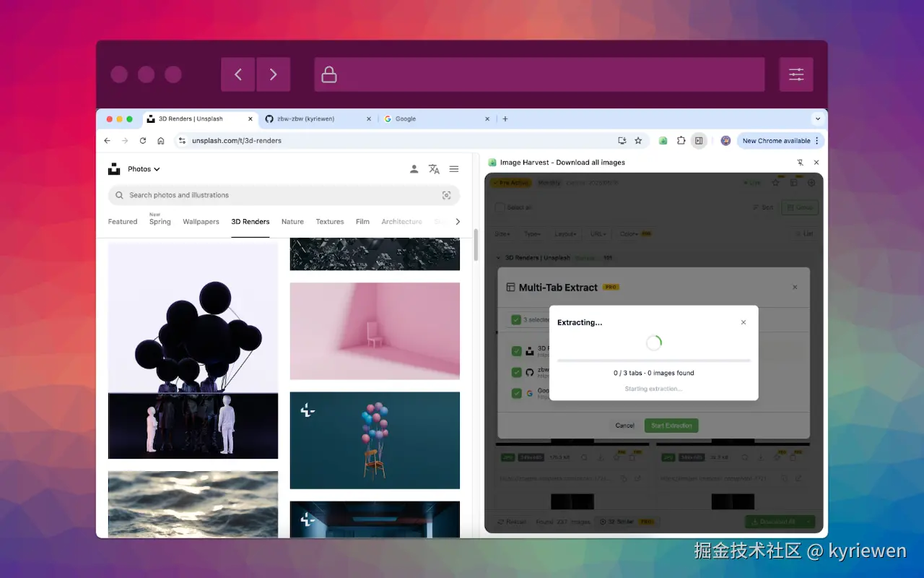
Task: Toggle the List view button
Action: (803, 233)
